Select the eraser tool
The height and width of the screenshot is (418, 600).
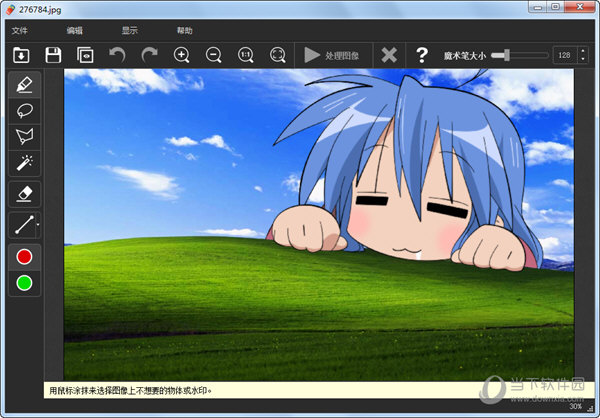pyautogui.click(x=24, y=194)
